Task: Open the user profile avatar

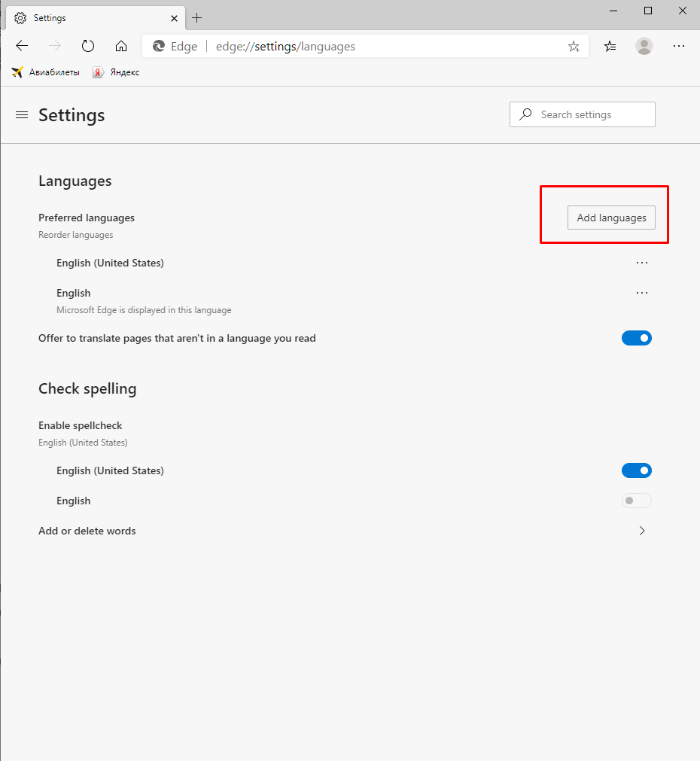Action: pyautogui.click(x=644, y=46)
